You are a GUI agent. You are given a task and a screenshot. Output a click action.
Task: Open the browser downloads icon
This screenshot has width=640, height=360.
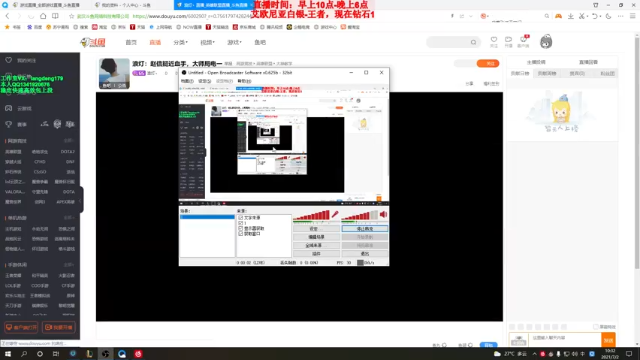pos(571,16)
